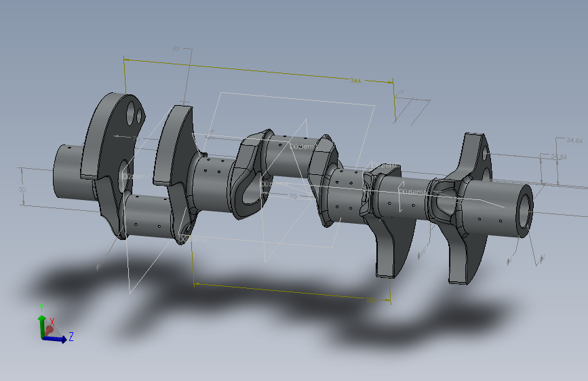Click the 70 dimension beside Düzlem4
Viewport: 588px width, 381px height.
(293, 196)
